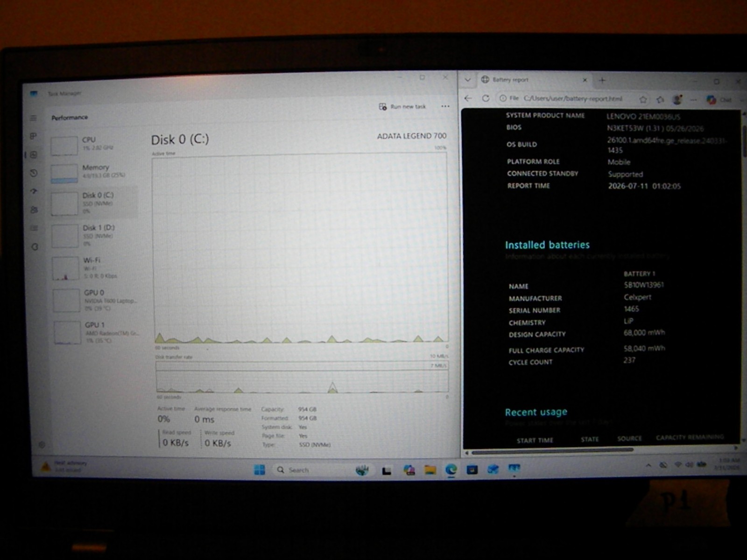Open a new tab in Edge
Image resolution: width=747 pixels, height=560 pixels.
pos(602,80)
